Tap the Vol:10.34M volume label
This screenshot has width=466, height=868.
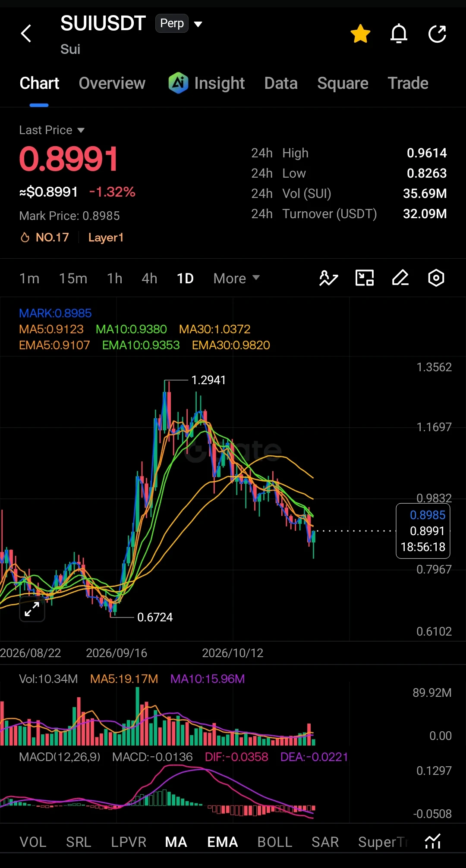[48, 679]
